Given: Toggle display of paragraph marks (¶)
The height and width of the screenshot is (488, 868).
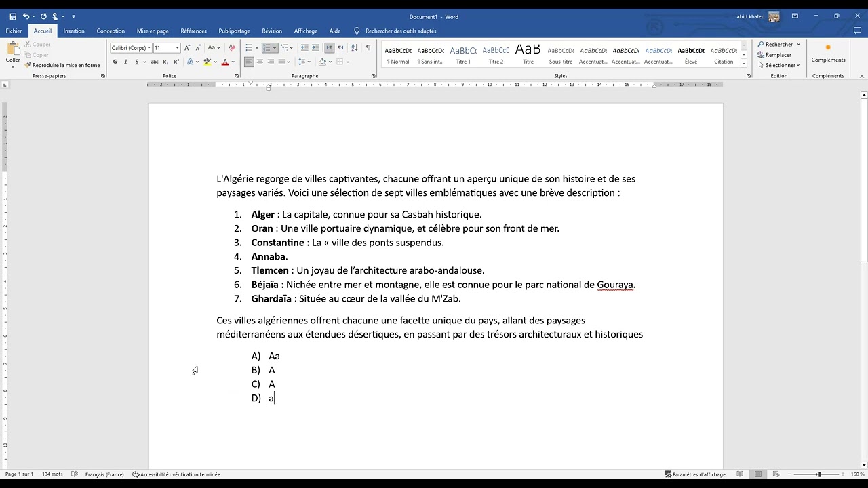Looking at the screenshot, I should click(x=368, y=48).
